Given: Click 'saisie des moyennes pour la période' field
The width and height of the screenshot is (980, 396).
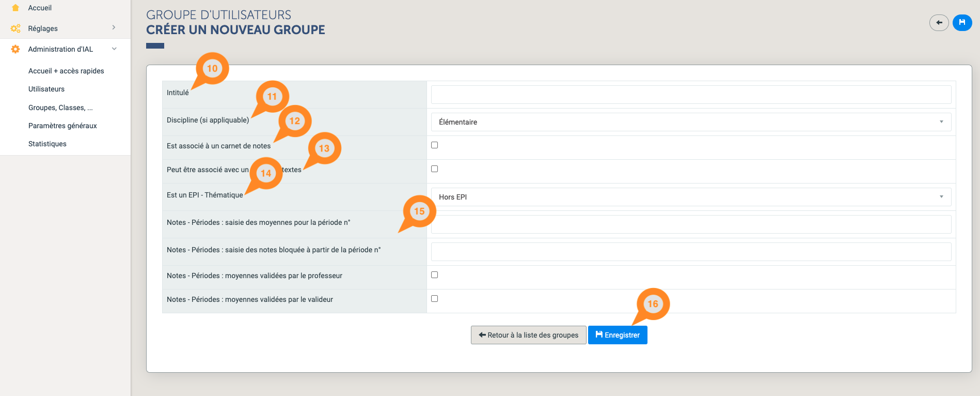Looking at the screenshot, I should click(x=691, y=224).
